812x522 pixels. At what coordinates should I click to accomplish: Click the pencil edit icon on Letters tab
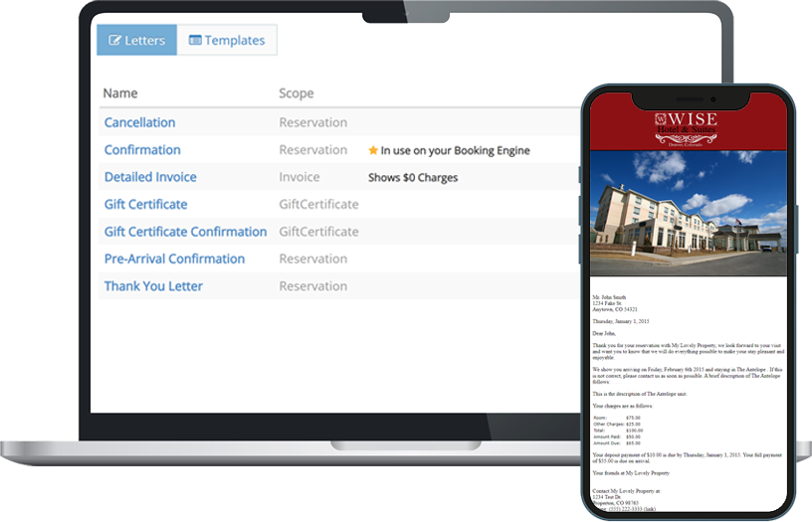point(114,41)
